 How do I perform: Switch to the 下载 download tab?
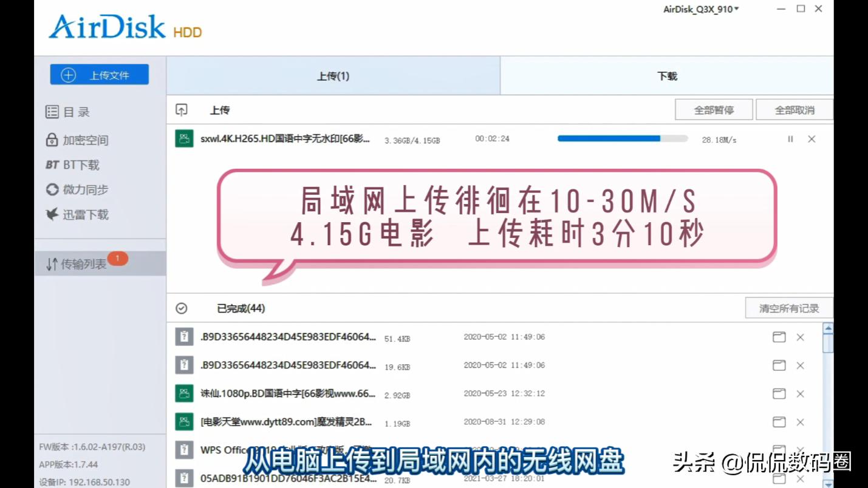tap(666, 76)
